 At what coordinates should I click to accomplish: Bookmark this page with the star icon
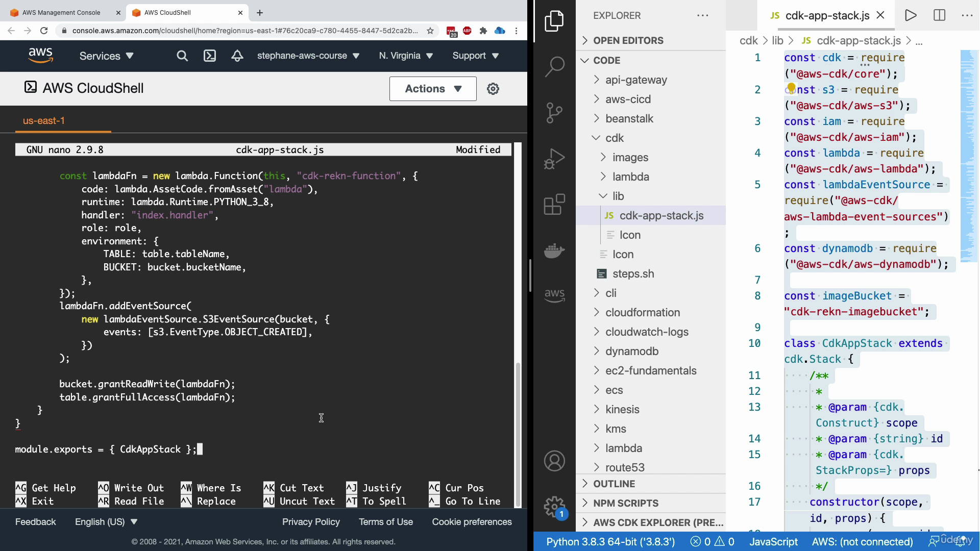[x=430, y=31]
